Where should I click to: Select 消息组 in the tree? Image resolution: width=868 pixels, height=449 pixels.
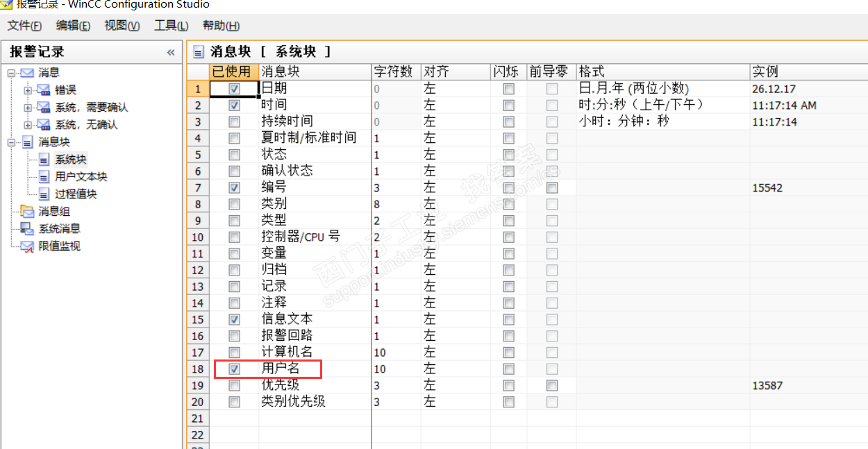pyautogui.click(x=54, y=212)
